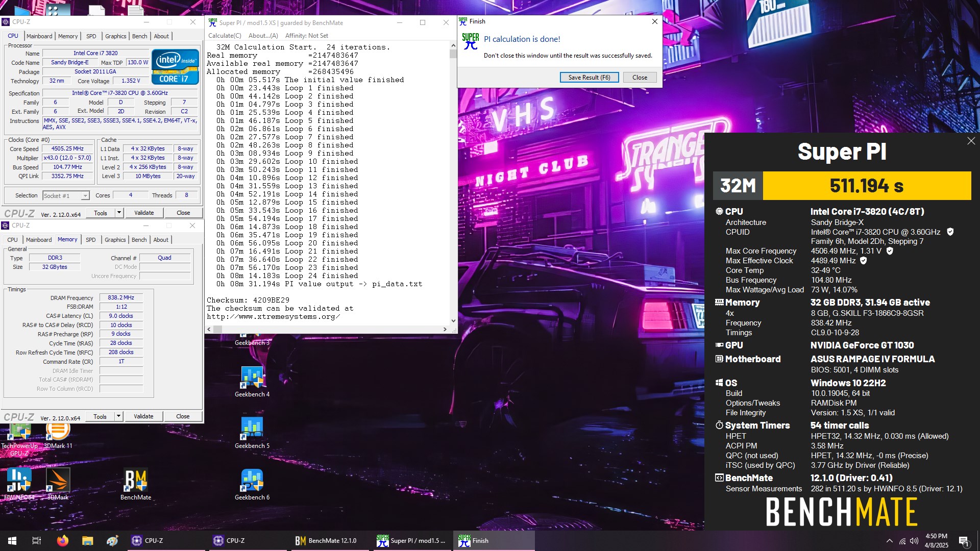This screenshot has height=551, width=980.
Task: Open Tools dropdown arrow in upper CPU-Z
Action: coord(119,213)
